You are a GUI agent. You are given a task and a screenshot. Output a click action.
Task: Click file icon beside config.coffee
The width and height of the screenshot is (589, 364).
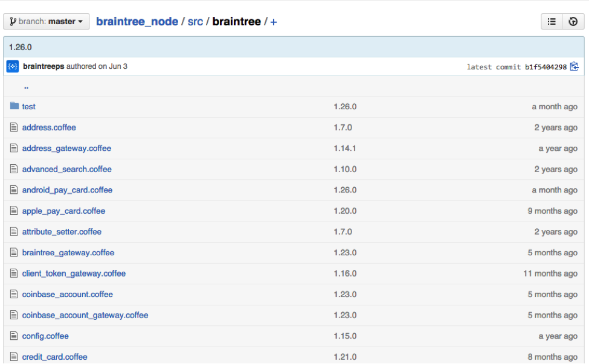pyautogui.click(x=14, y=336)
